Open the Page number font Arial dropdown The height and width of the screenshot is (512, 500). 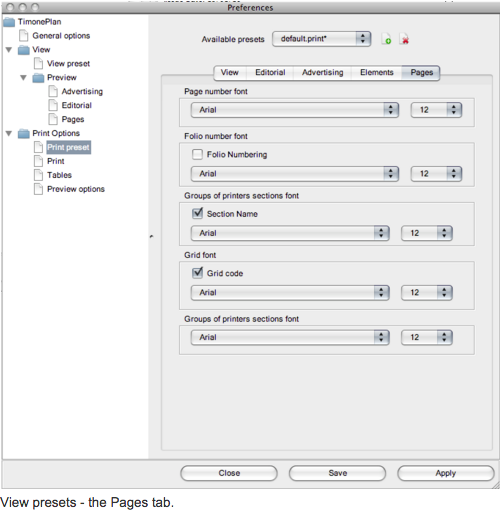(x=295, y=110)
